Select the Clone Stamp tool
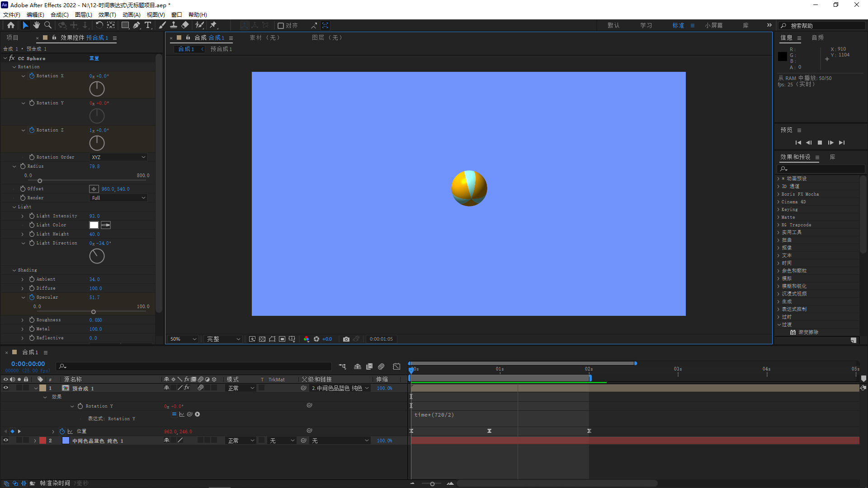Viewport: 868px width, 488px height. [x=174, y=25]
